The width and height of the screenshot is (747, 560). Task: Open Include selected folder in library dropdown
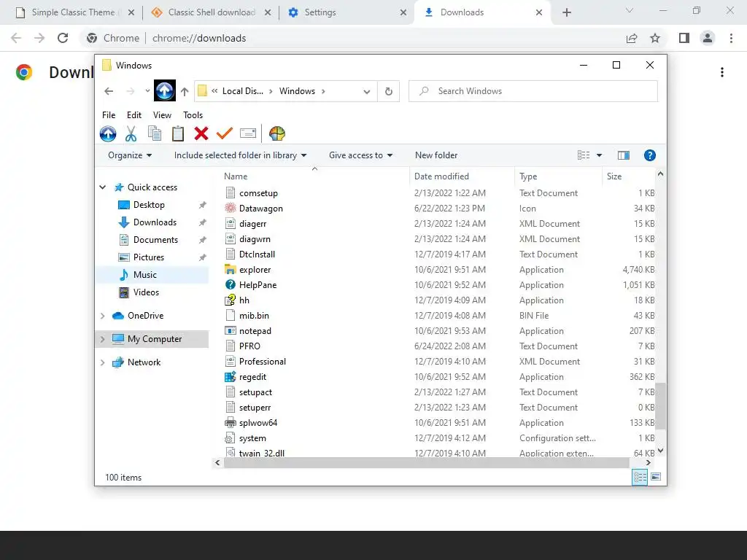pos(240,155)
